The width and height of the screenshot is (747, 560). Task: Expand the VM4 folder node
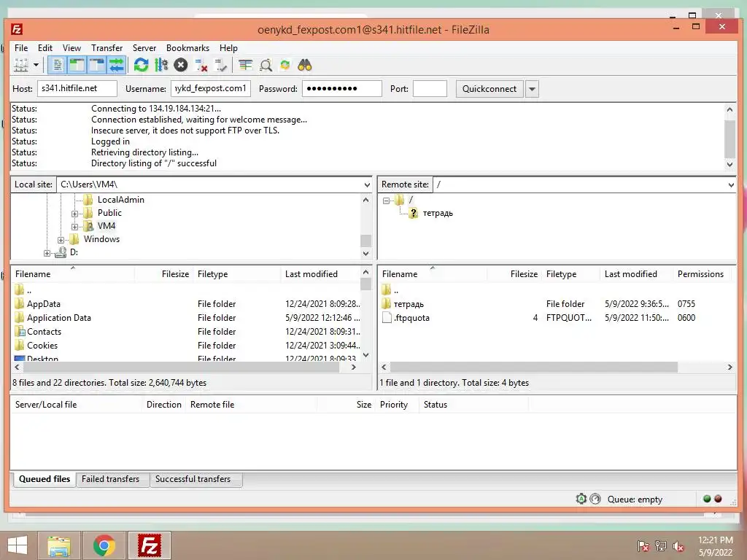(x=75, y=227)
